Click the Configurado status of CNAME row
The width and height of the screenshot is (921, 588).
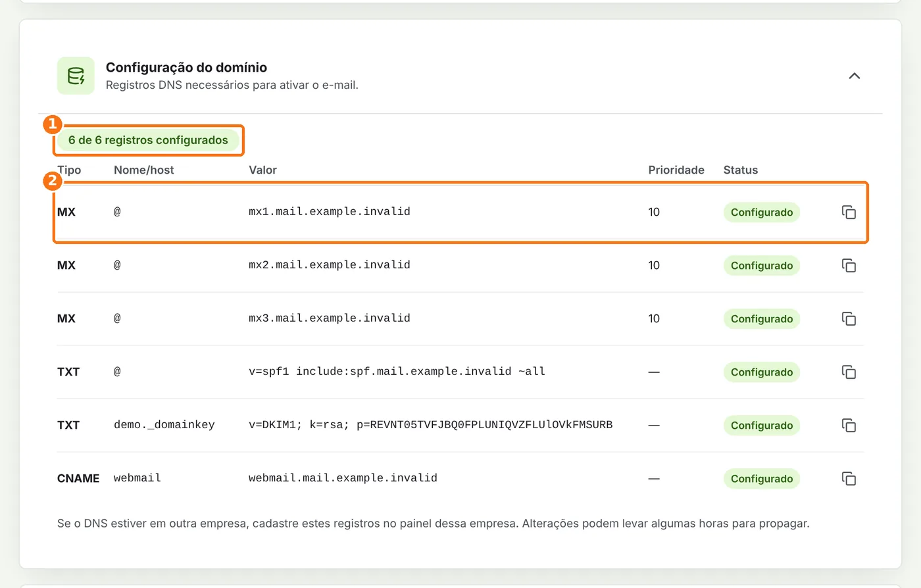(x=762, y=479)
